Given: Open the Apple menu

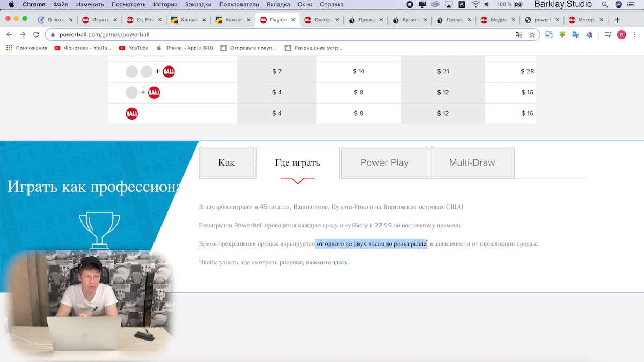Looking at the screenshot, I should tap(11, 4).
